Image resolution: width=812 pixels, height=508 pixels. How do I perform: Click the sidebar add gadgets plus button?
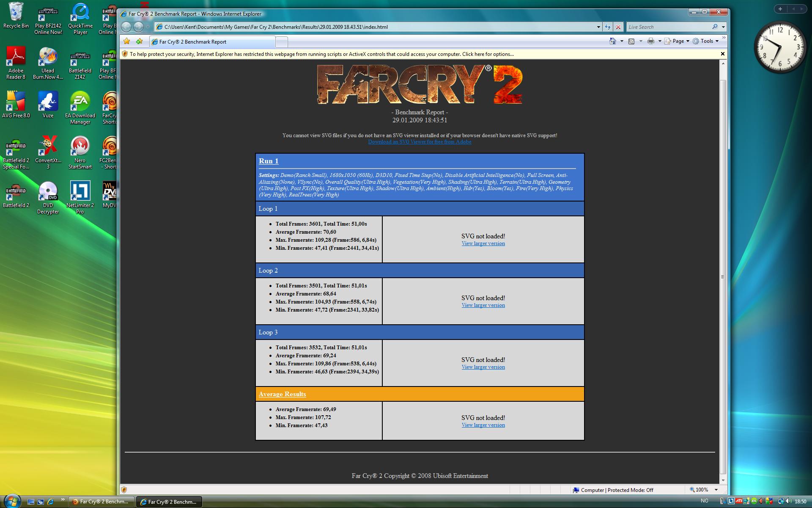coord(780,8)
